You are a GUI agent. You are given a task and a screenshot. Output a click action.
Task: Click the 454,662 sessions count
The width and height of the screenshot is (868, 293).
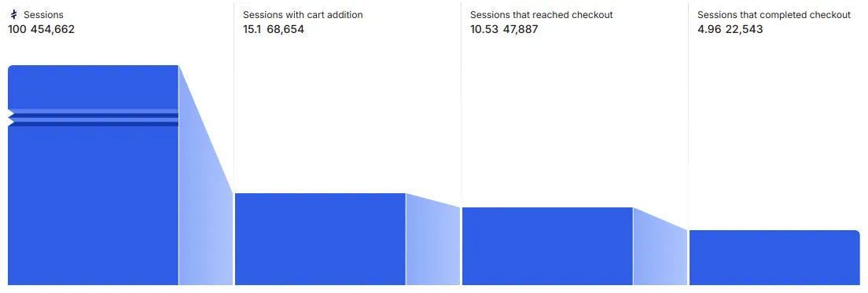point(52,29)
